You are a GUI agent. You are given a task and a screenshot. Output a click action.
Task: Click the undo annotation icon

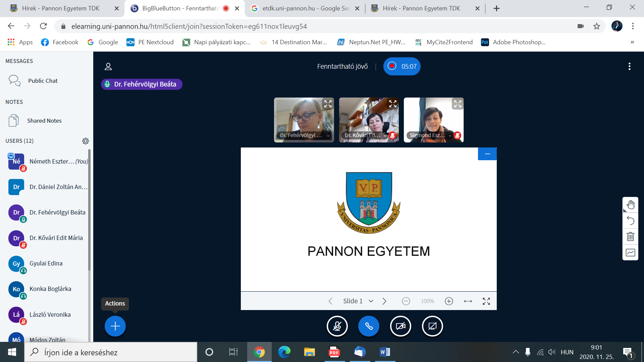point(630,221)
